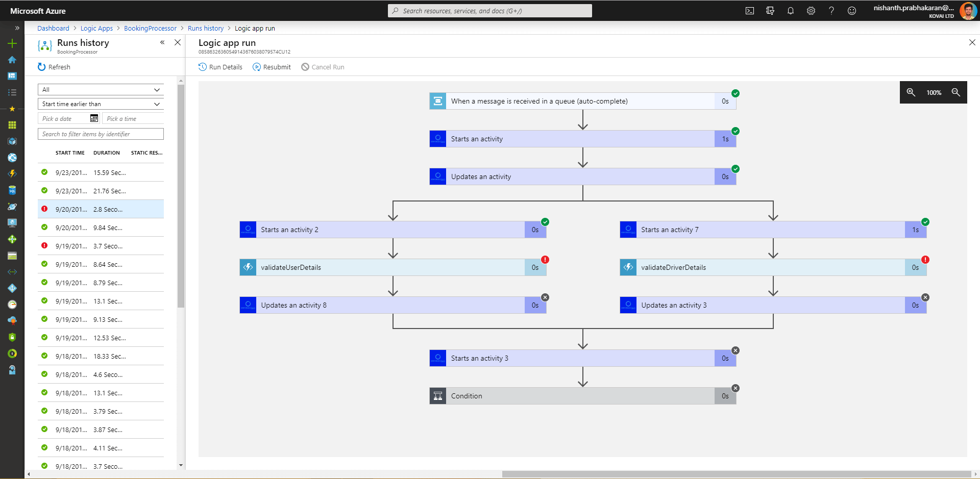Image resolution: width=980 pixels, height=479 pixels.
Task: Click the zoom out magnifier
Action: (x=955, y=92)
